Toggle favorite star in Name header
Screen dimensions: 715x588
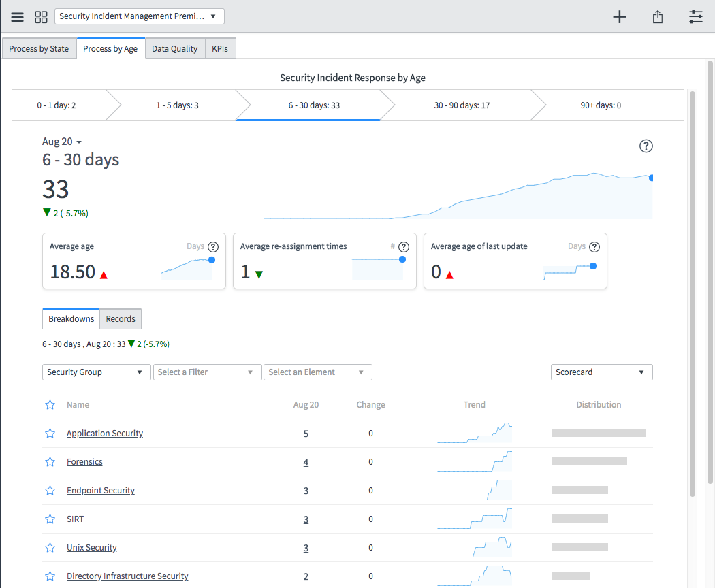click(50, 404)
